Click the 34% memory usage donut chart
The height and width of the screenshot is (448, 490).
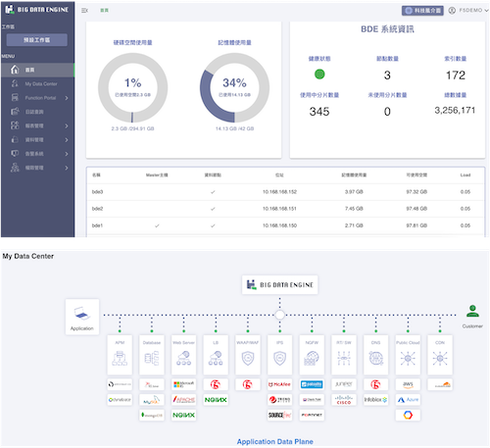[x=234, y=88]
